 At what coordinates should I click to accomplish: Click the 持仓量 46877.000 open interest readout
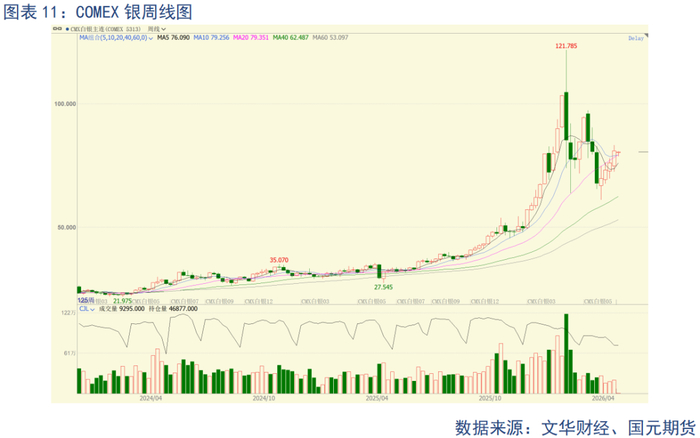coord(173,309)
